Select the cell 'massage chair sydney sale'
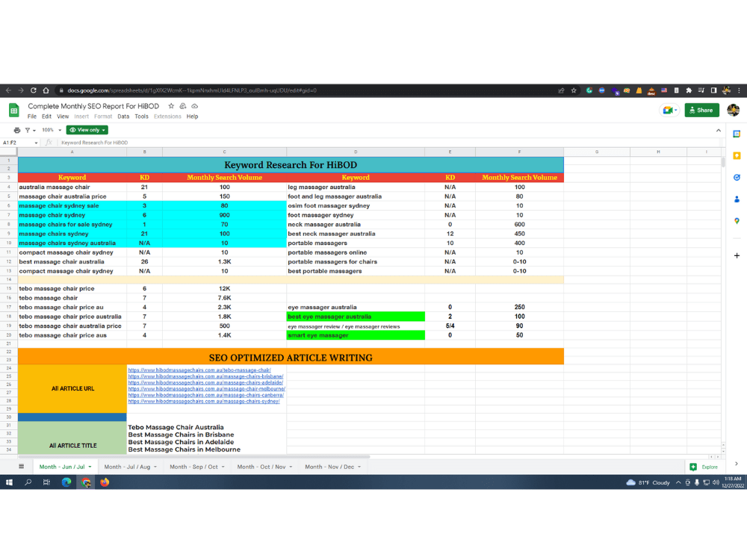Viewport: 747px width, 560px height. click(x=72, y=206)
